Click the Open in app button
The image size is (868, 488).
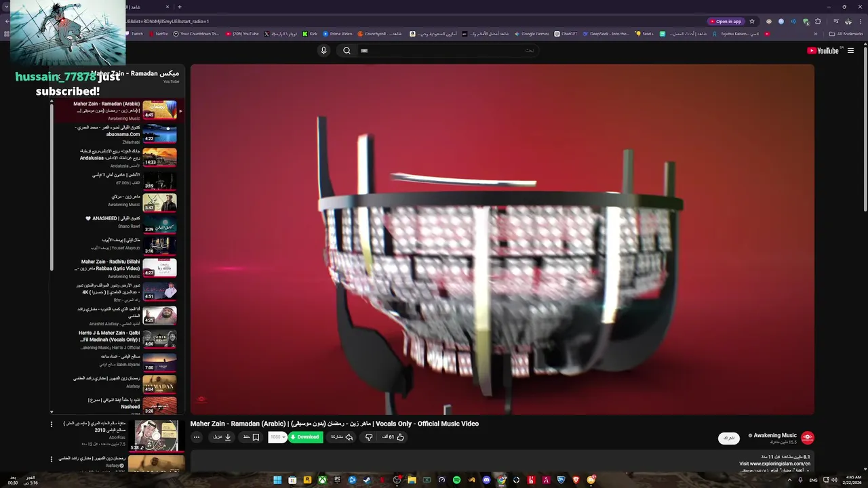725,21
